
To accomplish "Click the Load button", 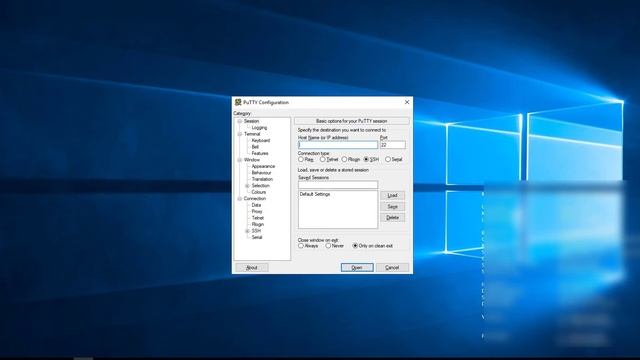I will click(x=393, y=196).
